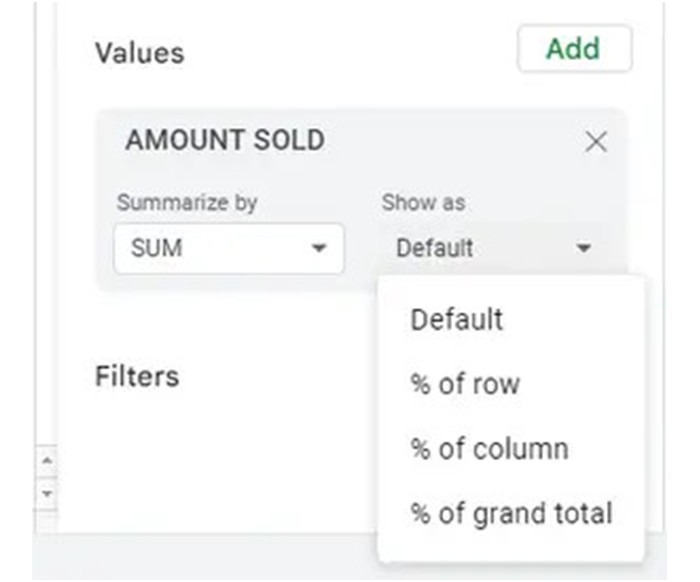Pick % of grand total from the menu
This screenshot has height=582, width=700.
pyautogui.click(x=511, y=513)
